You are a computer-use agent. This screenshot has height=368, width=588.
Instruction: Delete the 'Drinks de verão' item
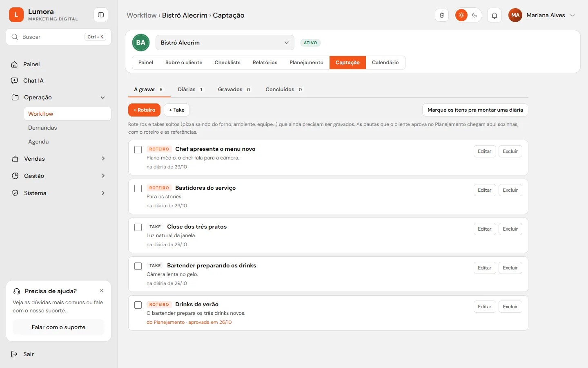coord(510,307)
